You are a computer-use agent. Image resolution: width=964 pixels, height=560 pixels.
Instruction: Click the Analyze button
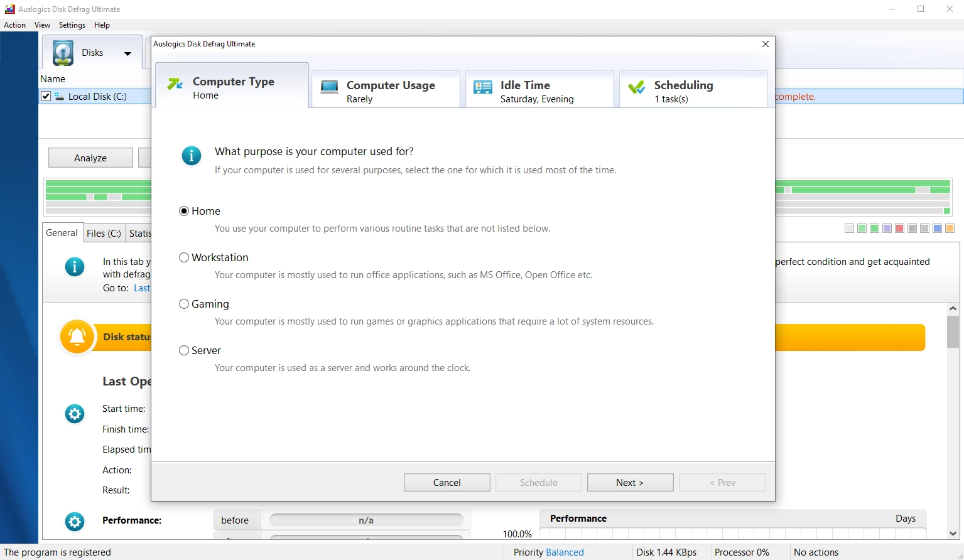[90, 158]
